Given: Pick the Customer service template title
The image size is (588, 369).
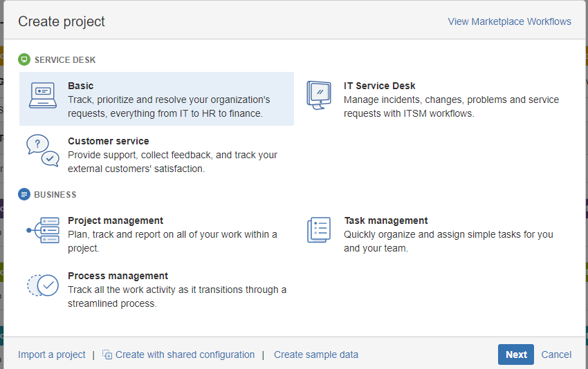Looking at the screenshot, I should [x=109, y=141].
